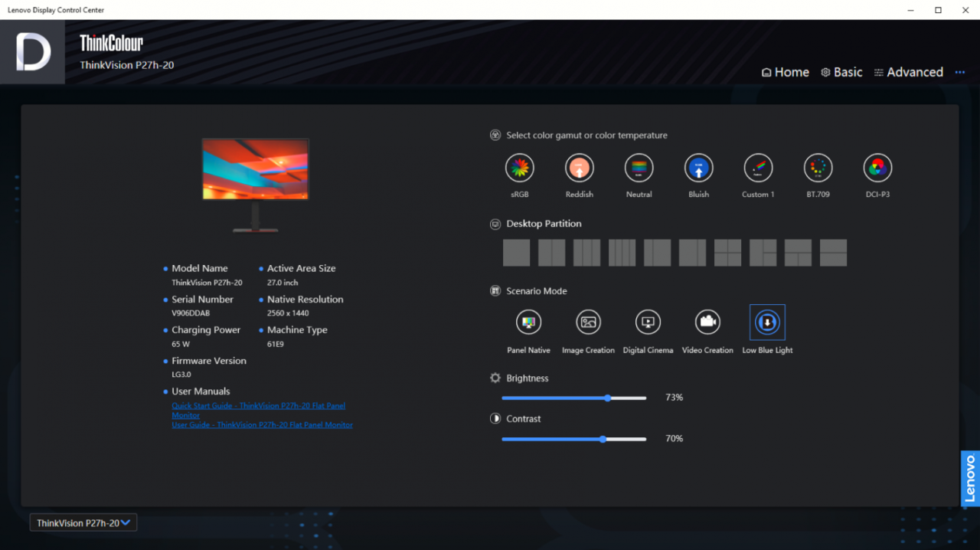Select the sRGB color gamut icon
This screenshot has width=980, height=550.
(520, 168)
